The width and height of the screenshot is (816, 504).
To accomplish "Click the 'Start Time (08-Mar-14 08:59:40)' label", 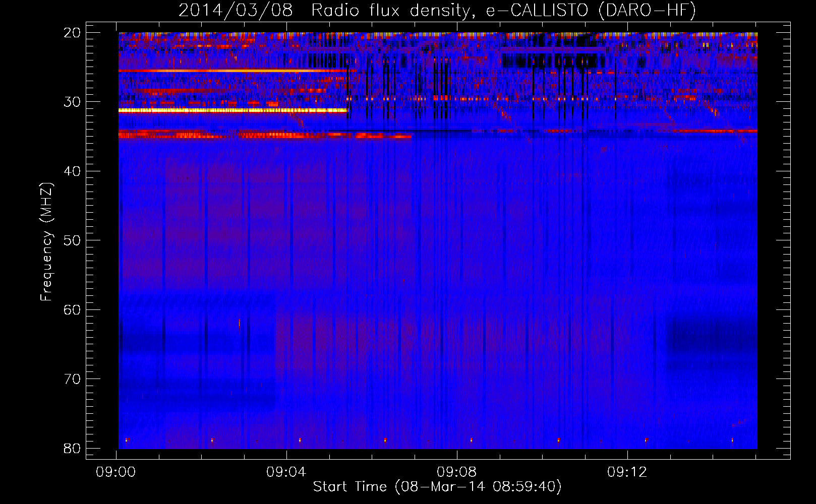I will coord(437,487).
